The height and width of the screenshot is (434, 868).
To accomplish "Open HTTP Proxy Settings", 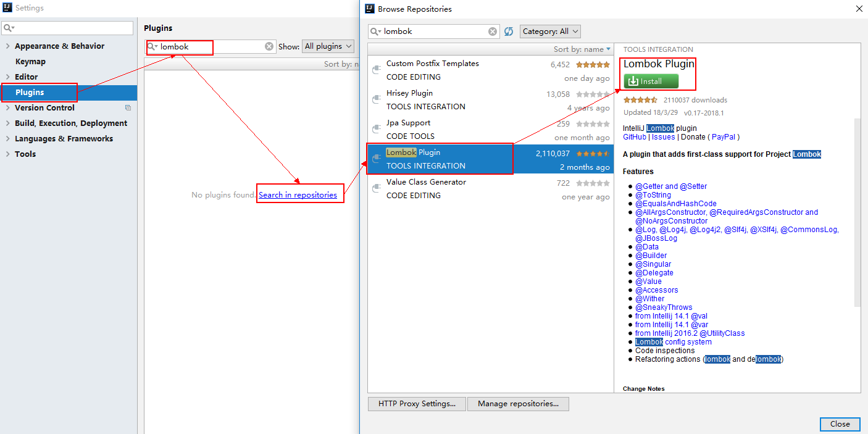I will pos(417,404).
